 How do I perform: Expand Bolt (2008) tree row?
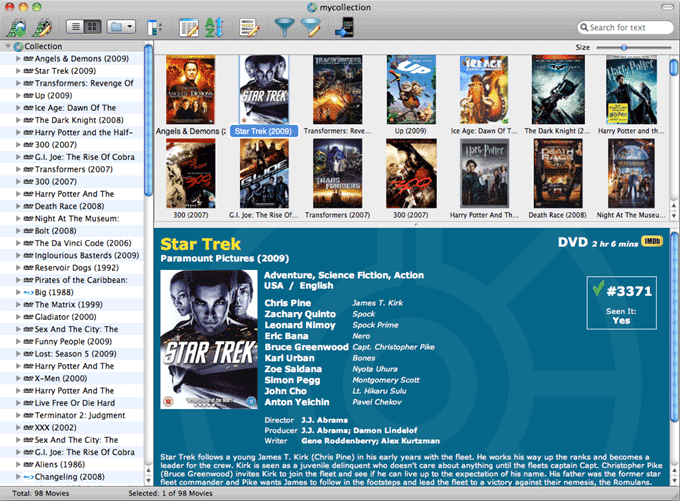point(18,231)
